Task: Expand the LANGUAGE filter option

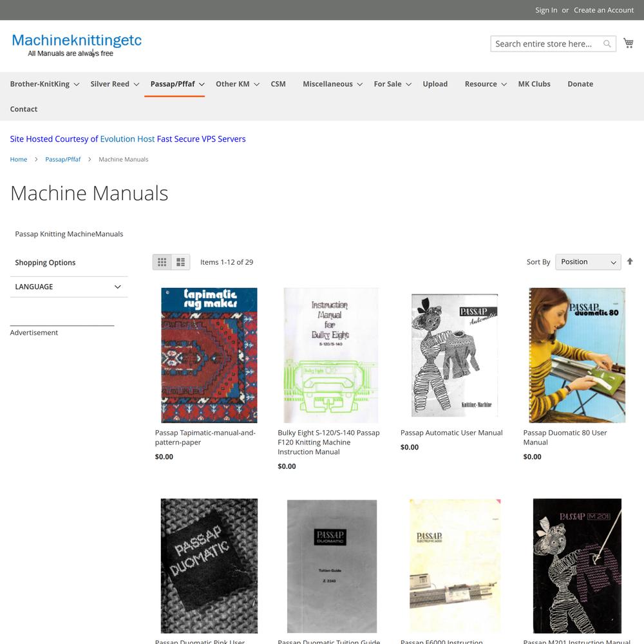Action: pyautogui.click(x=69, y=287)
